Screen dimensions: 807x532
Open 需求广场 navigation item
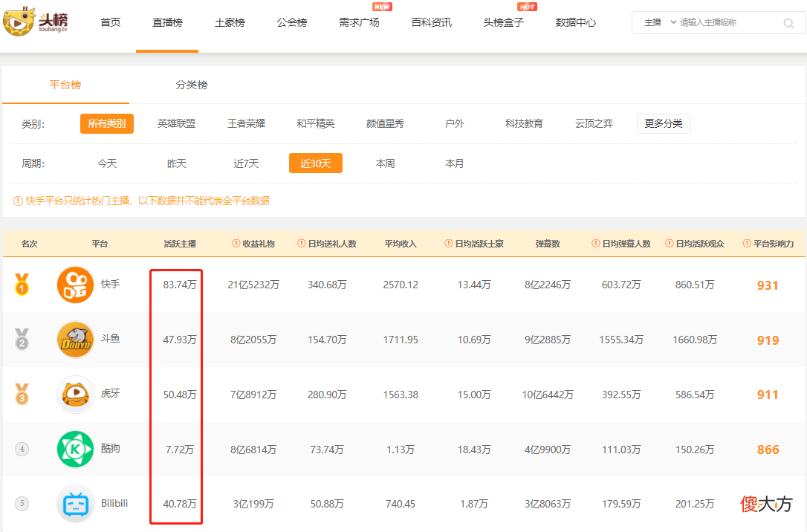point(359,22)
